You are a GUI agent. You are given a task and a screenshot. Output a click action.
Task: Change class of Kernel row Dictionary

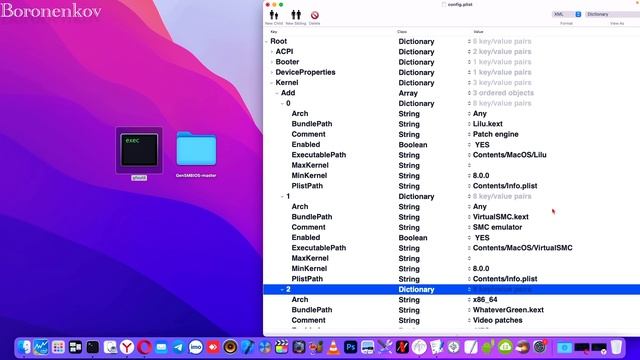(x=416, y=83)
